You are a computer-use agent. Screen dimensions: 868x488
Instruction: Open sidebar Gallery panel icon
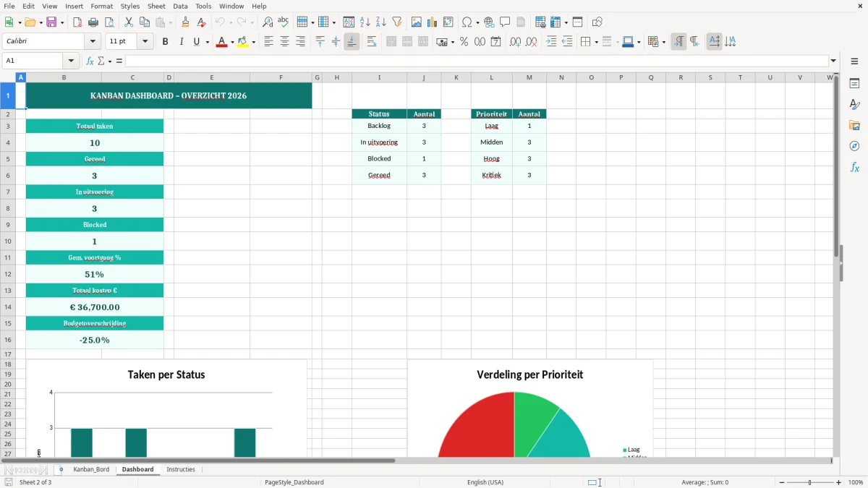pyautogui.click(x=854, y=126)
